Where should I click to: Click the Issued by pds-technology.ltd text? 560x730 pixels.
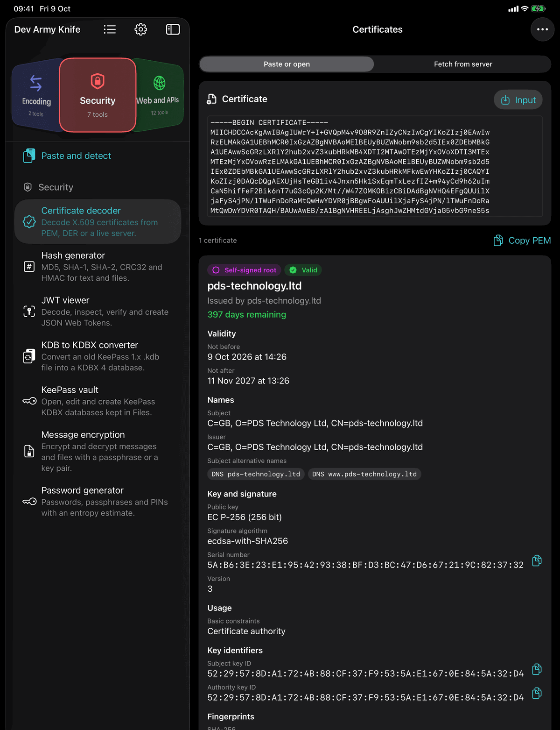click(264, 301)
